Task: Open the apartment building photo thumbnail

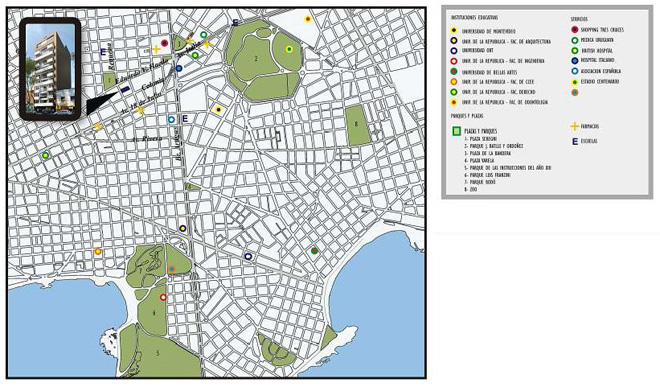Action: pos(50,69)
